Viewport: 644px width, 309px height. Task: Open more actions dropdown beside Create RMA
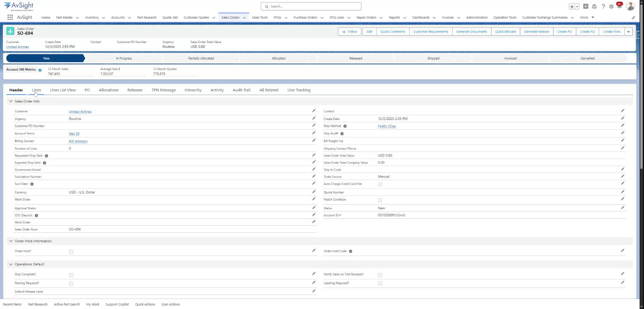[x=629, y=31]
